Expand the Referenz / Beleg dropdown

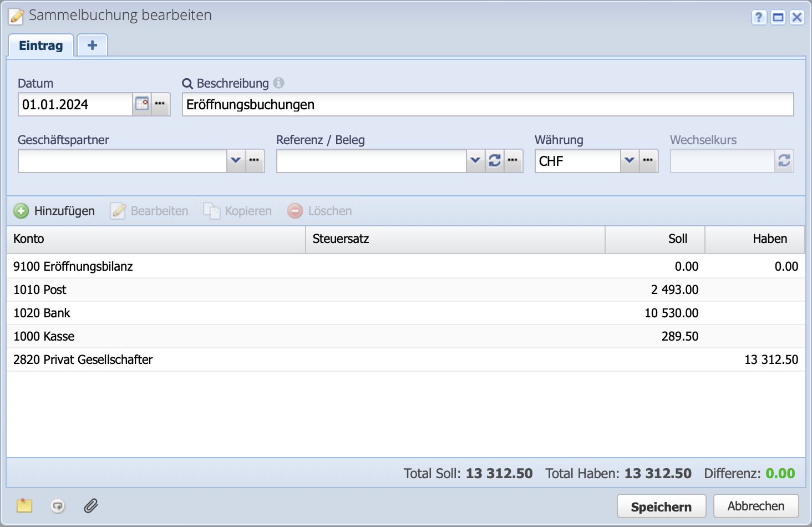(x=475, y=161)
